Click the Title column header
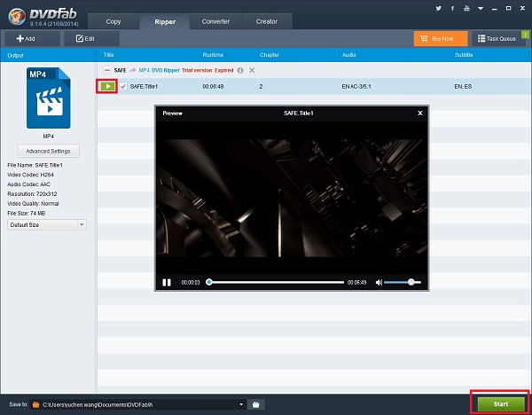 [108, 55]
